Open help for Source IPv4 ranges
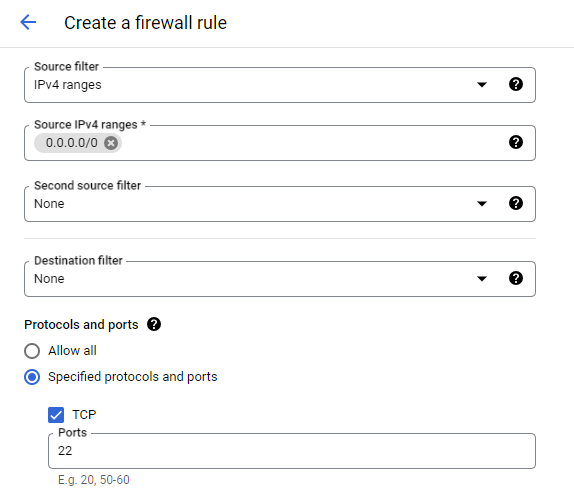This screenshot has width=574, height=494. click(516, 142)
